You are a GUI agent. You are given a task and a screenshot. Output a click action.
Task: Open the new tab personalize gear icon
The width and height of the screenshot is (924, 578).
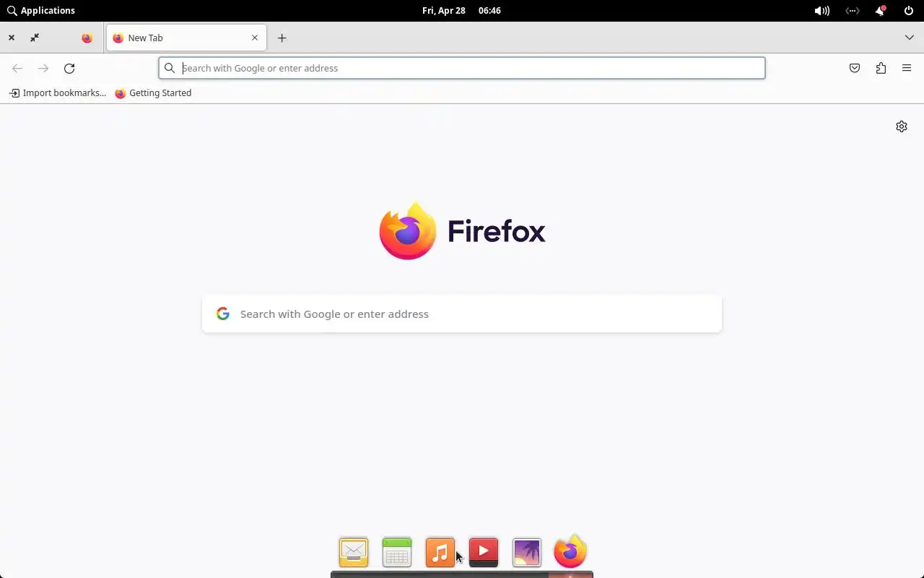point(902,126)
